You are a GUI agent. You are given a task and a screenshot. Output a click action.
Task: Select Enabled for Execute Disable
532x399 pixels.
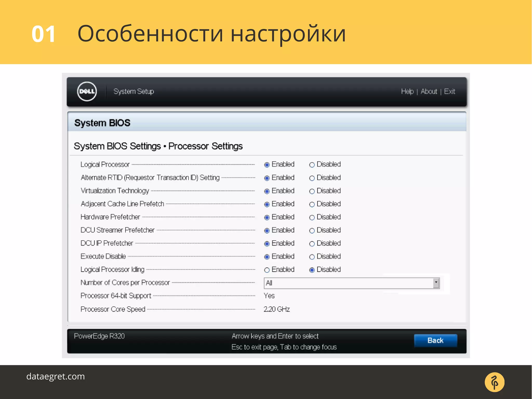coord(267,257)
